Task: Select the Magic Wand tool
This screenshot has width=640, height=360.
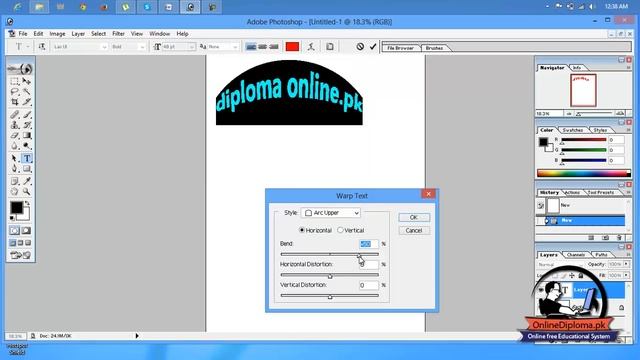Action: [27, 91]
